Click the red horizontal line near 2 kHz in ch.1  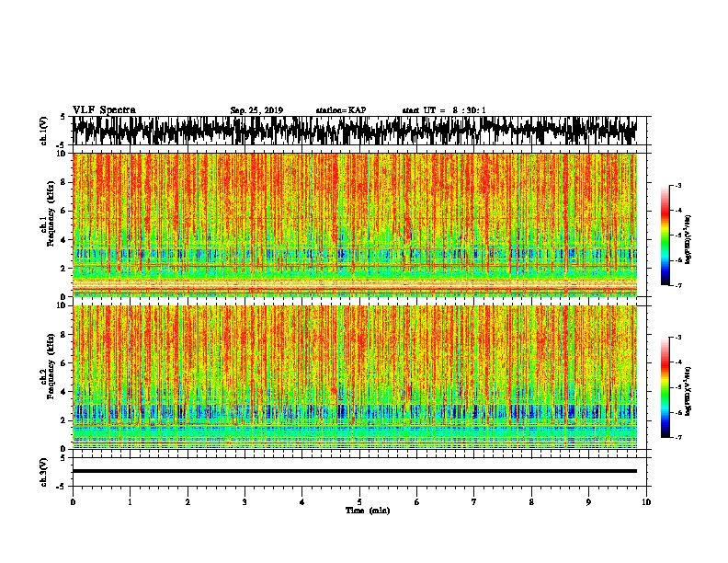(x=355, y=265)
